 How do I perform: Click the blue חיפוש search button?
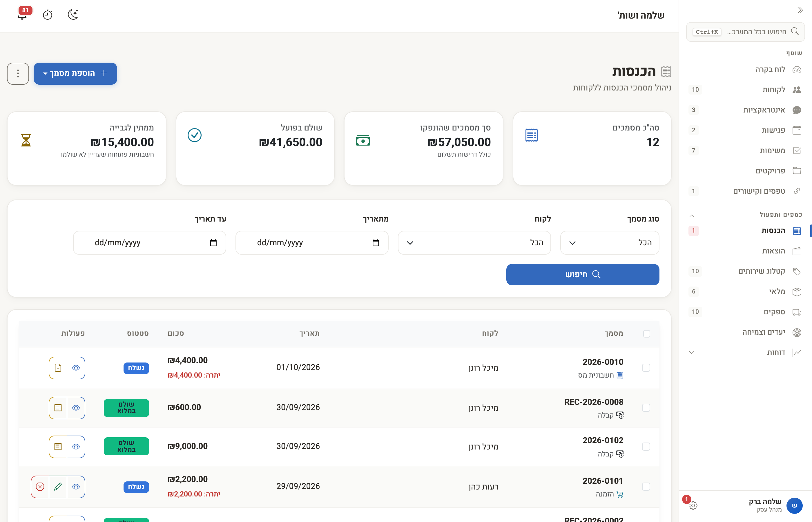point(583,275)
